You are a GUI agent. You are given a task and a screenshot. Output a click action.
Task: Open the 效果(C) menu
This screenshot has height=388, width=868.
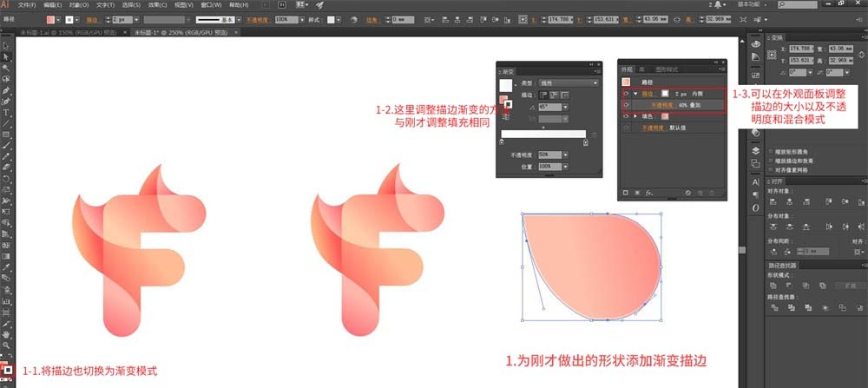pos(157,4)
